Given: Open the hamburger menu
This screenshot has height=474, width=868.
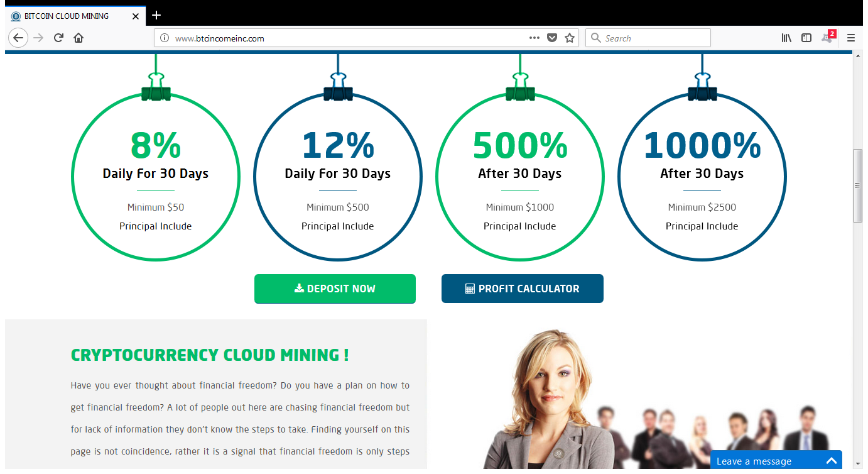Looking at the screenshot, I should [851, 38].
